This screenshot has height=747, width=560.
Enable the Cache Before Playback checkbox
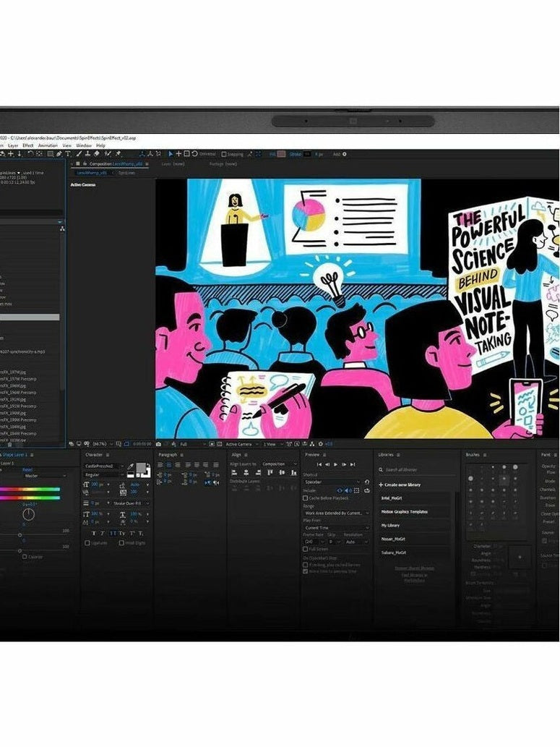(x=305, y=498)
